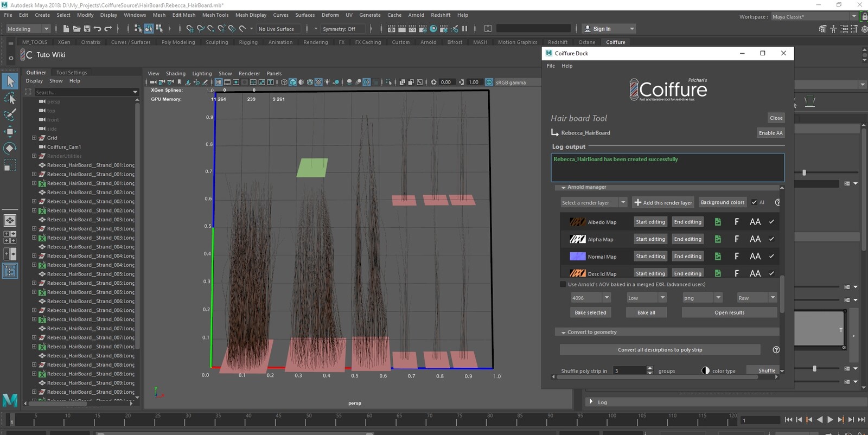
Task: Open the viewport Shading menu
Action: 175,74
